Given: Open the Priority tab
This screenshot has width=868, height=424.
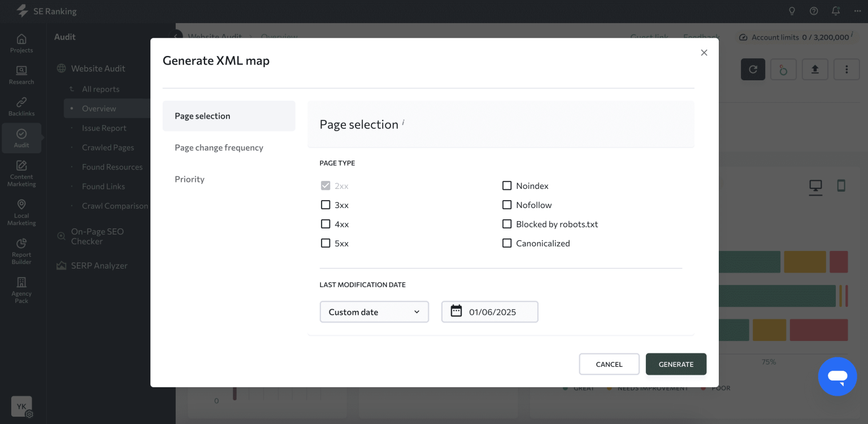Looking at the screenshot, I should coord(189,179).
